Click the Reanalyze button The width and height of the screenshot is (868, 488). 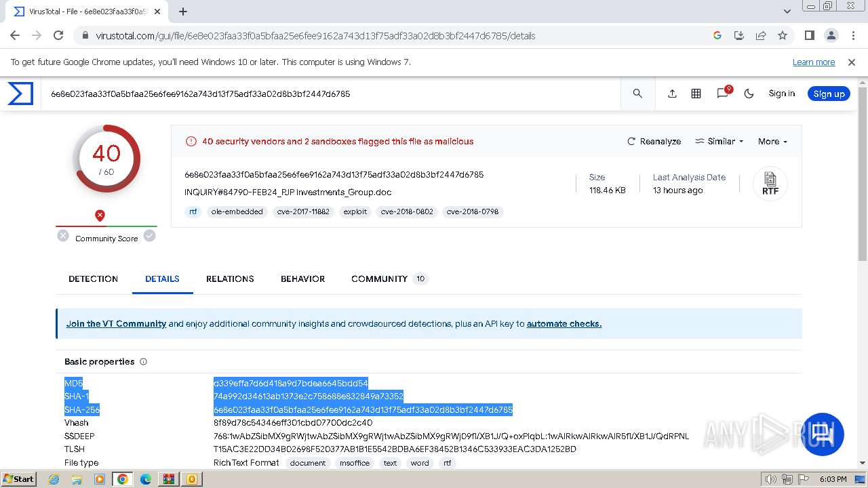[654, 141]
